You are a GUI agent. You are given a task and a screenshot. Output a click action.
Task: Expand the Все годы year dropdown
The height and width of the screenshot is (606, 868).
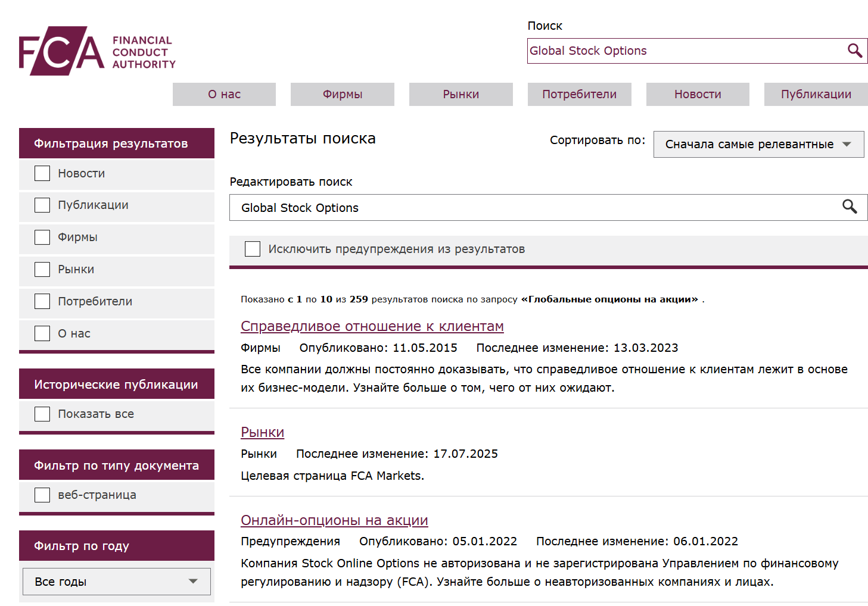point(116,582)
